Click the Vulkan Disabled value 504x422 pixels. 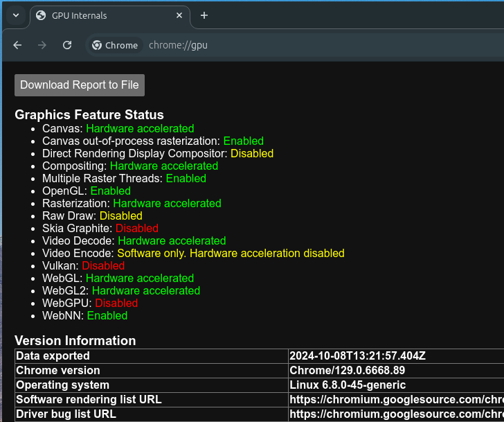103,265
